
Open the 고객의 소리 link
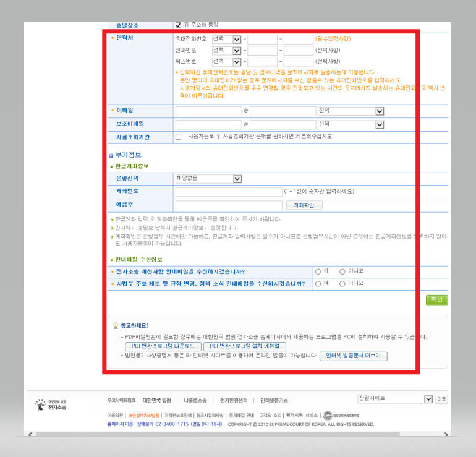click(x=270, y=415)
